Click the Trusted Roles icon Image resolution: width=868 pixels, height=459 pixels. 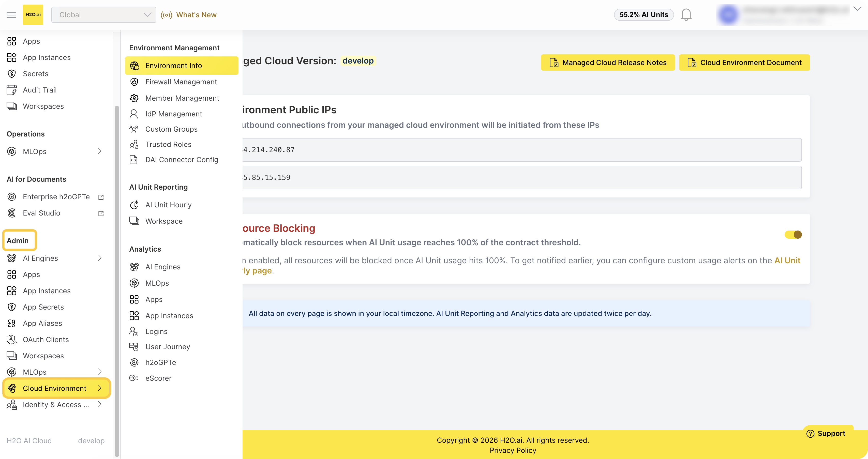[x=134, y=144]
